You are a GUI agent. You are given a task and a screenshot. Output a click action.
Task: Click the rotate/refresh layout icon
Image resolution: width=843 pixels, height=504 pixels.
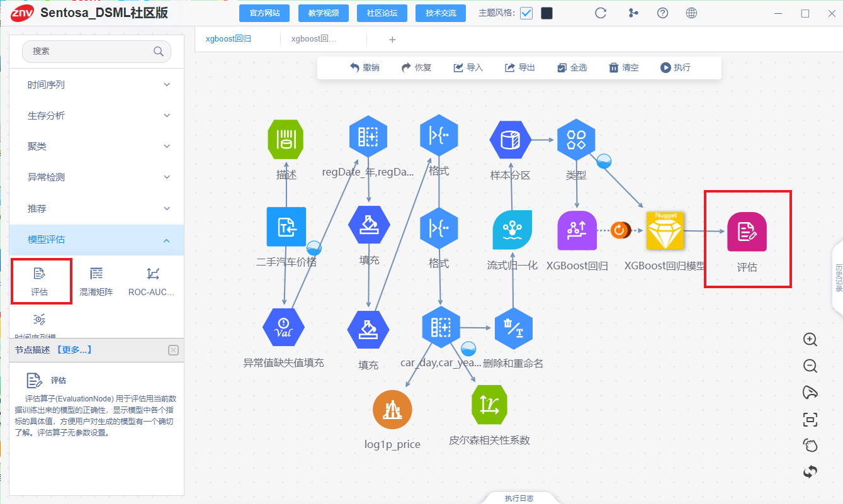pos(810,471)
